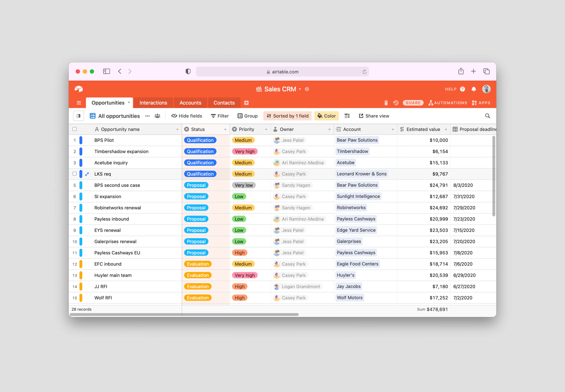This screenshot has height=392, width=565.
Task: Open Opportunity name column dropdown
Action: tap(177, 130)
